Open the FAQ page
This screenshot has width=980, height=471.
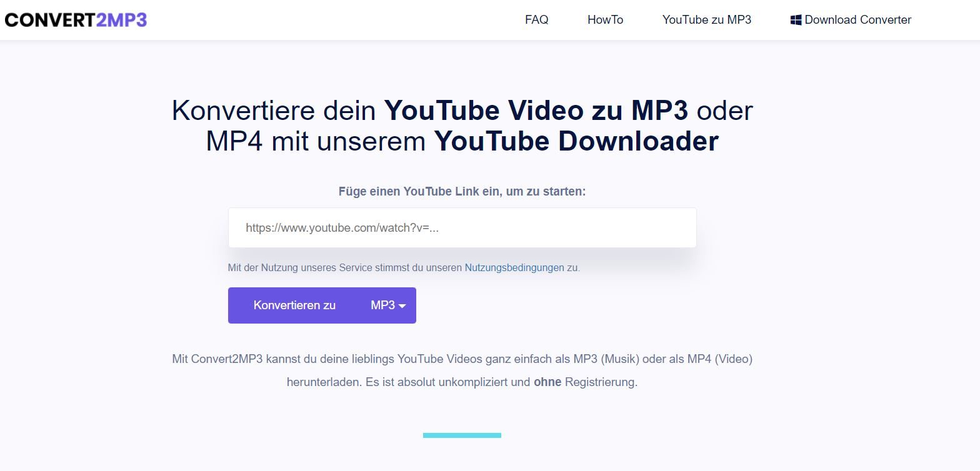coord(537,20)
